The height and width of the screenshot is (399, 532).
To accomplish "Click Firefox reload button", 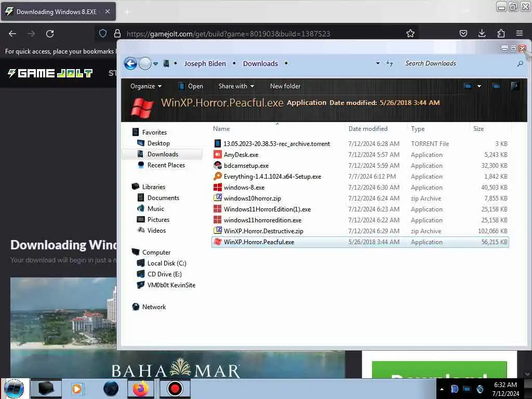I will 50,34.
